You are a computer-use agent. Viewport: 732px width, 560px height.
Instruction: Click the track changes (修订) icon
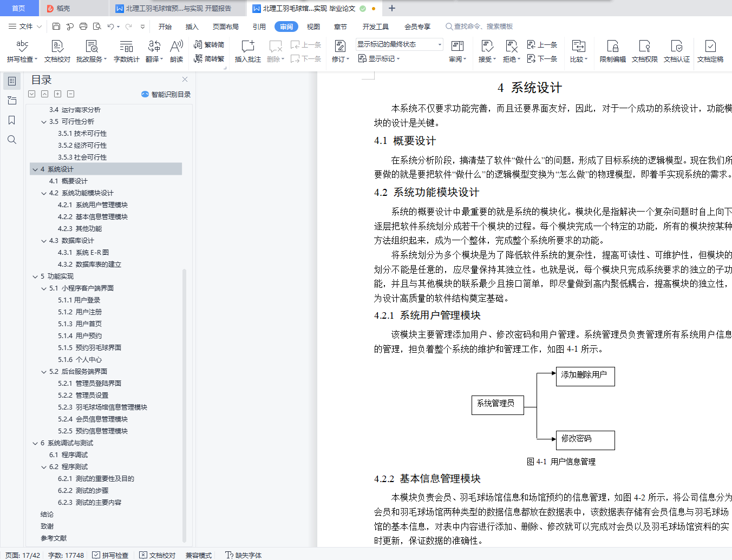[x=341, y=51]
